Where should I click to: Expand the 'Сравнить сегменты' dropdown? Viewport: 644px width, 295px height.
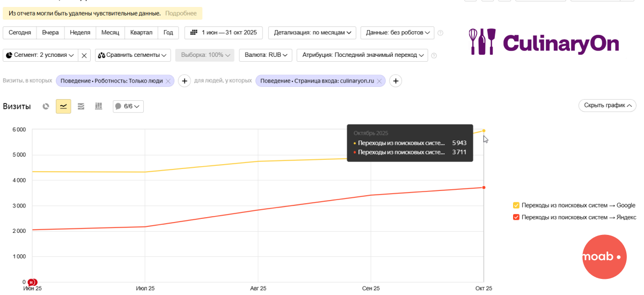133,55
